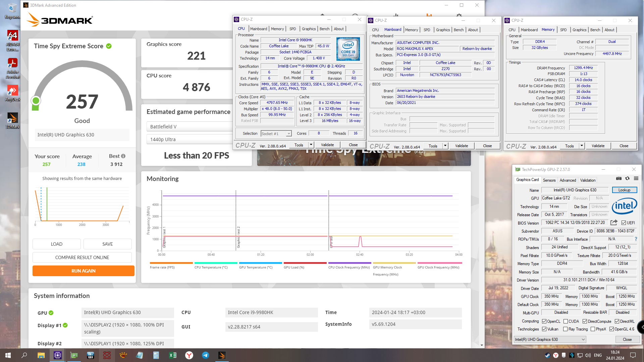Image resolution: width=644 pixels, height=362 pixels.
Task: Open taskbar search magnifier
Action: (x=24, y=355)
